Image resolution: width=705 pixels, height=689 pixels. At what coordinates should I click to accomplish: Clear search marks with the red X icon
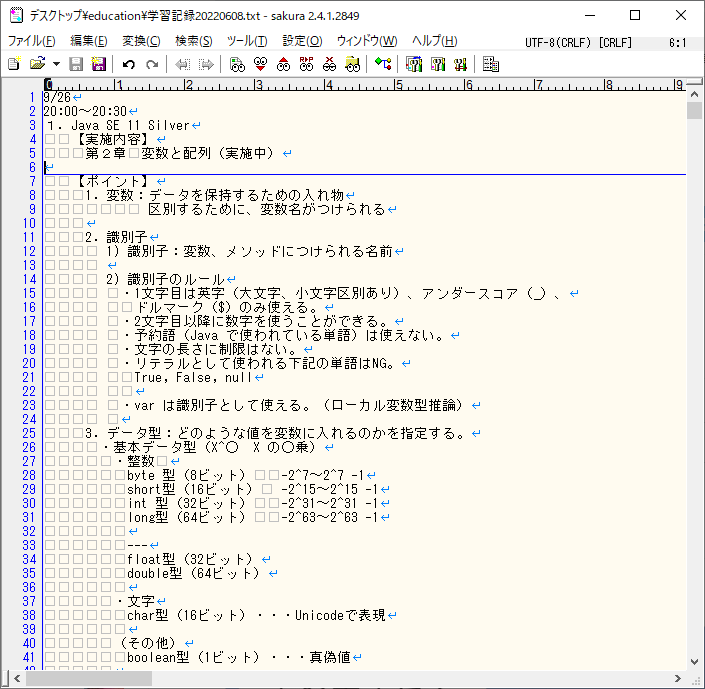[329, 65]
